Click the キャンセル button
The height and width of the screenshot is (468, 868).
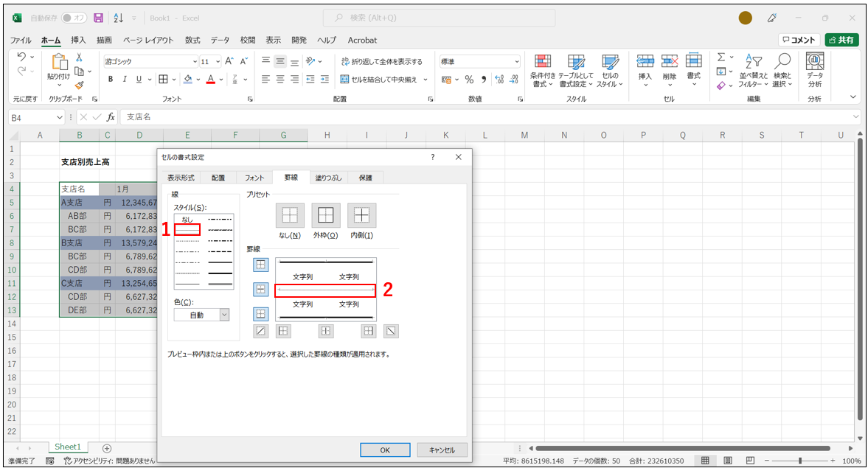click(442, 450)
